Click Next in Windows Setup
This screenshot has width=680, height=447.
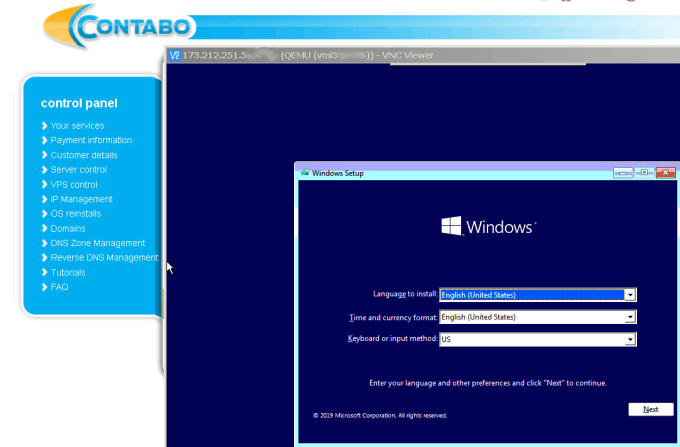click(x=651, y=409)
